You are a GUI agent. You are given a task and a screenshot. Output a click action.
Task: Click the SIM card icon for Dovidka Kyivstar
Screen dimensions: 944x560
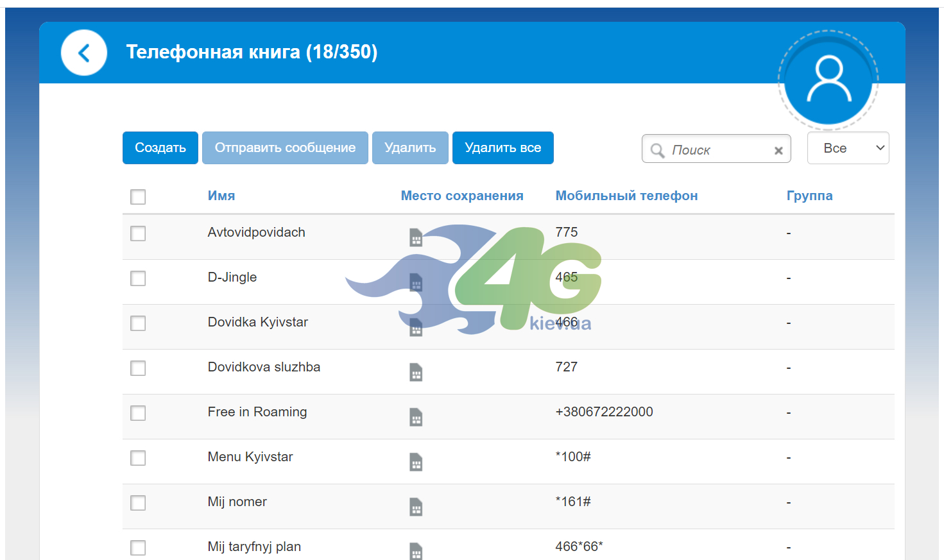pyautogui.click(x=416, y=327)
